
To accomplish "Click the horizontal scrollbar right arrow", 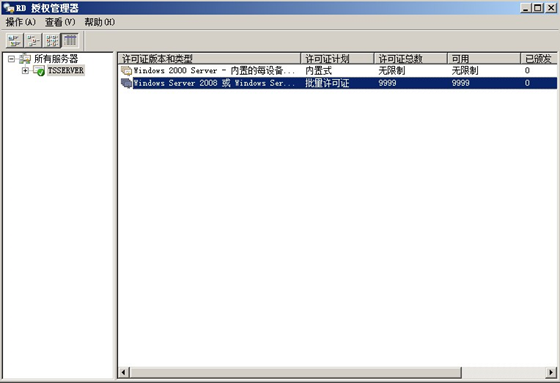I will click(551, 372).
